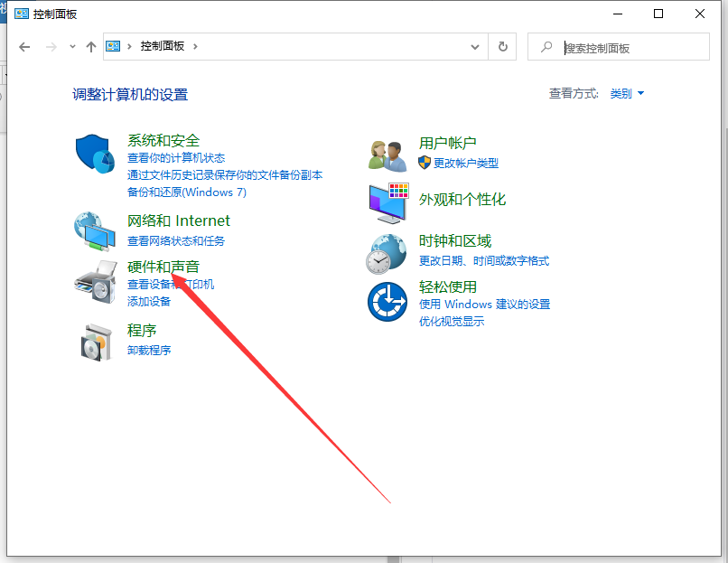Click the Appearance and Personalization monitor icon

387,203
